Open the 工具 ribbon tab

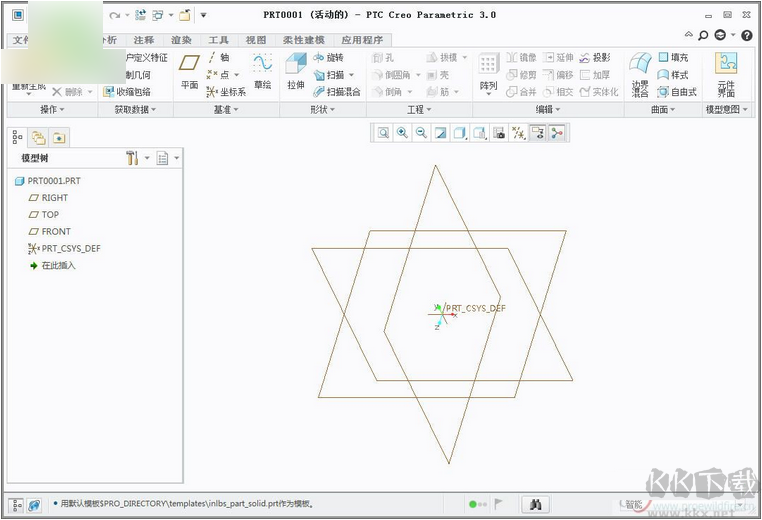(218, 40)
